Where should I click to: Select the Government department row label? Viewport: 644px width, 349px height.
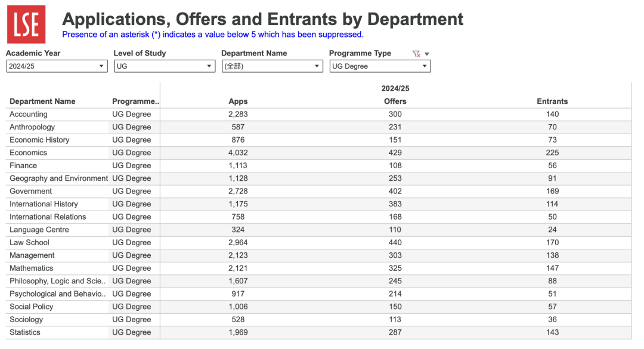[x=31, y=191]
